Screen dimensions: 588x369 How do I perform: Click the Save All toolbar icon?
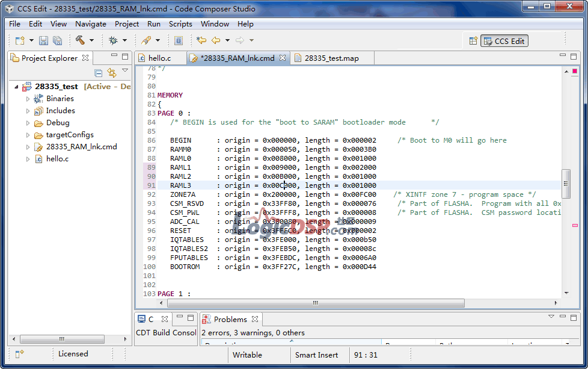57,40
